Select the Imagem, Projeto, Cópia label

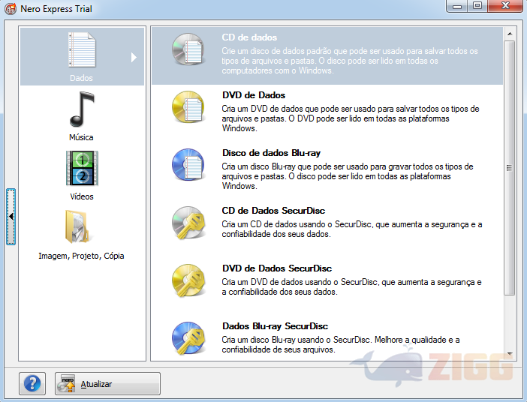point(81,256)
